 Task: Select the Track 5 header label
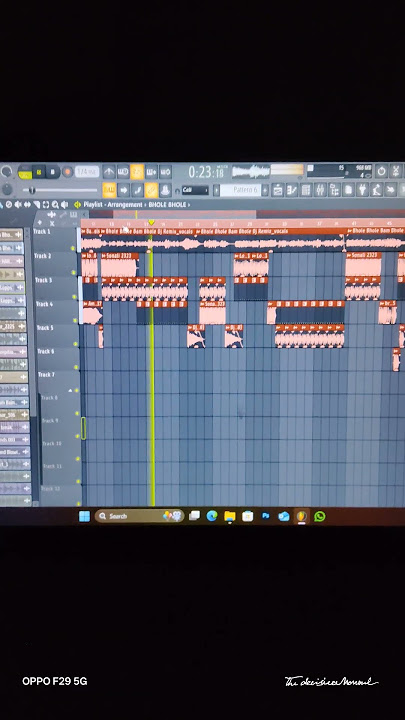click(45, 328)
